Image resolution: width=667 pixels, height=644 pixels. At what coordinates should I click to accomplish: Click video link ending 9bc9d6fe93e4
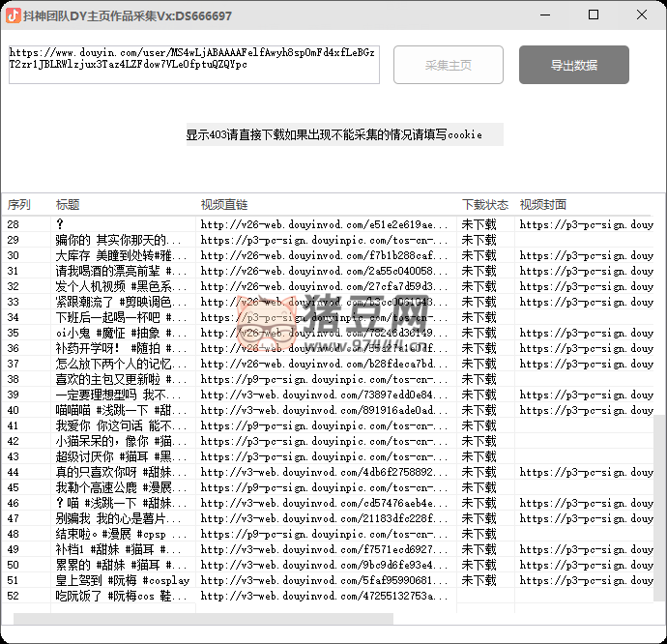(x=324, y=565)
